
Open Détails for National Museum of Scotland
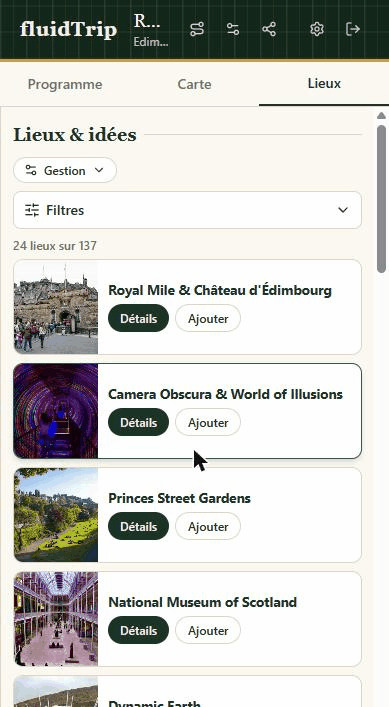click(x=138, y=630)
